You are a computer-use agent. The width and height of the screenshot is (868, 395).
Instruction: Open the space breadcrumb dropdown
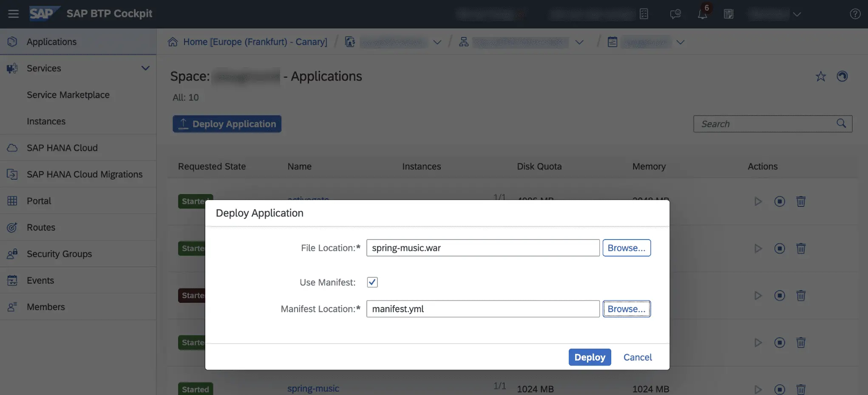pos(680,42)
